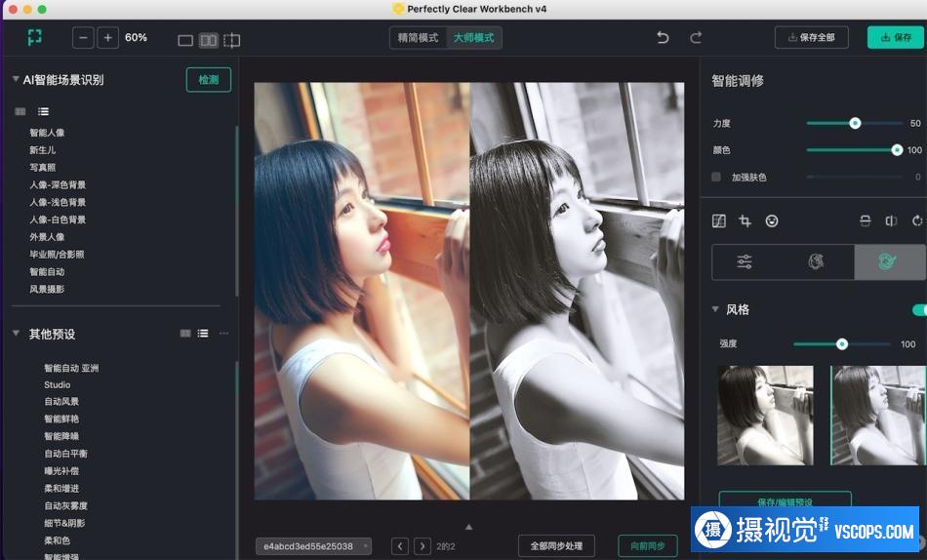Select the 人像-白色背景 preset
The image size is (927, 560).
58,220
